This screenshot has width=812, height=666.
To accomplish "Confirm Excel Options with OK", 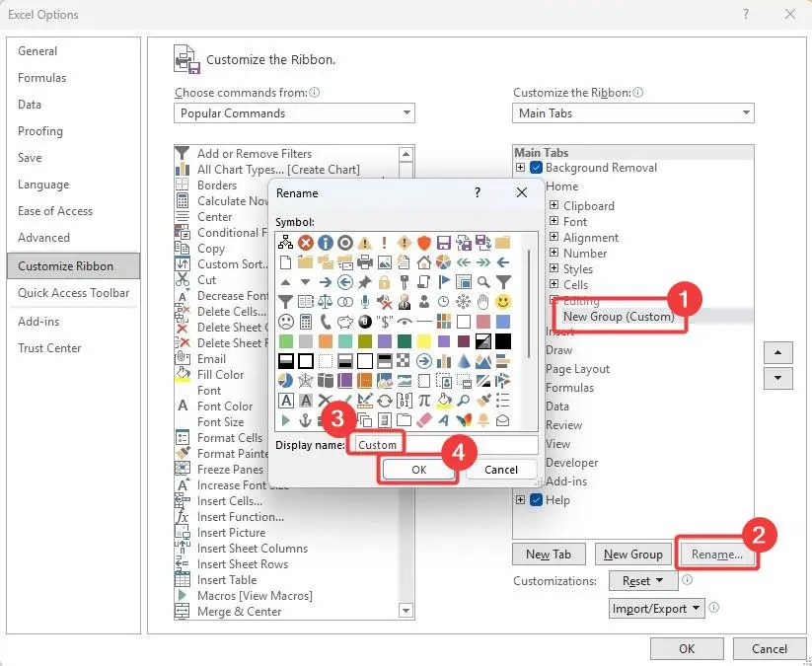I will coord(687,649).
